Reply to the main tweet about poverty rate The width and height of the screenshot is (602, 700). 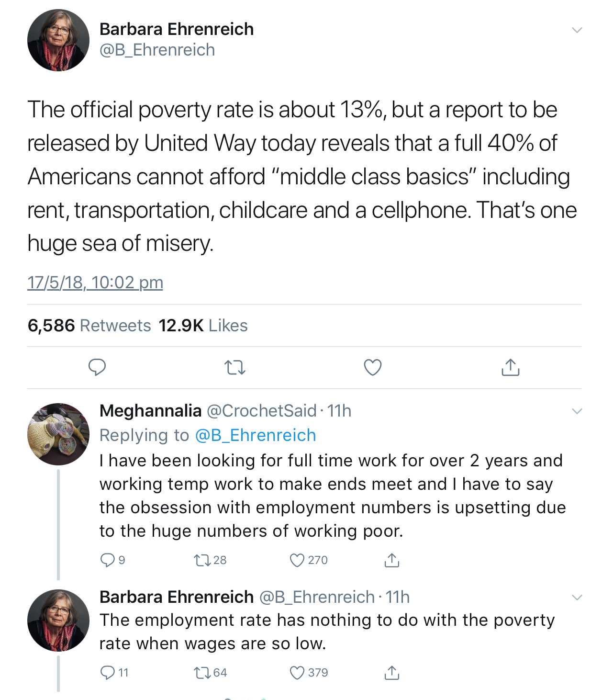[97, 367]
